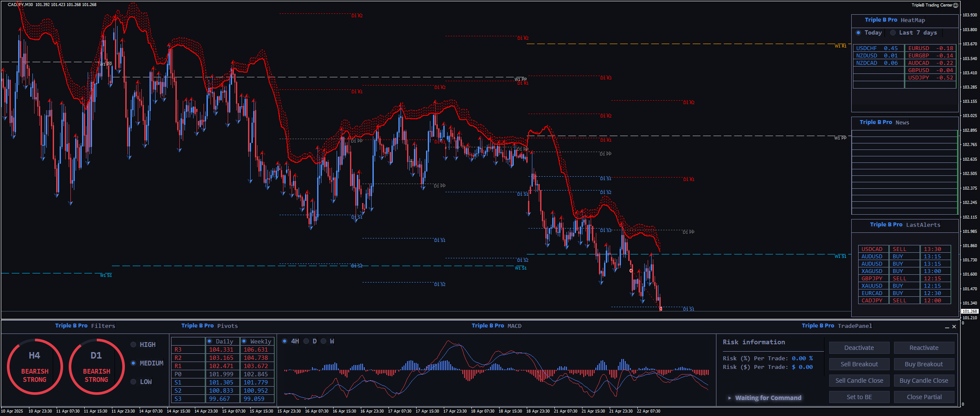The image size is (980, 416).
Task: Click the D1 bearish strength gauge
Action: [x=96, y=367]
